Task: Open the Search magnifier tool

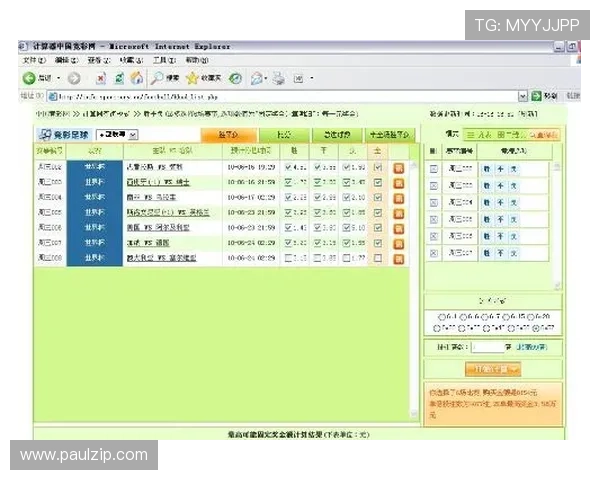Action: point(157,78)
